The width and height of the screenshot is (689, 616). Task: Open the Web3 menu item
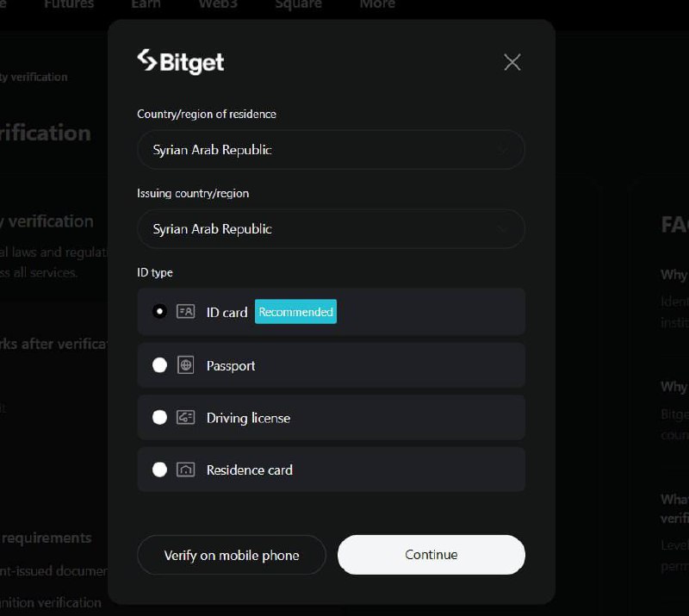[x=218, y=4]
